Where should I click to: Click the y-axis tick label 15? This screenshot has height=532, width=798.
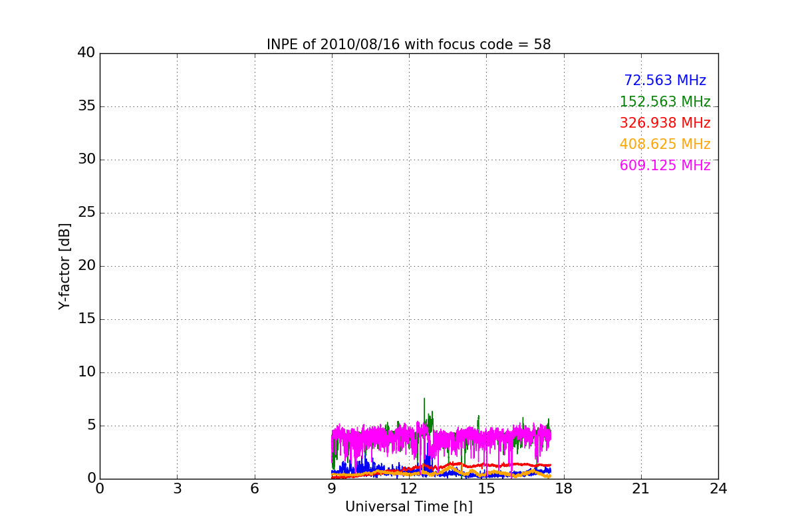pyautogui.click(x=86, y=319)
